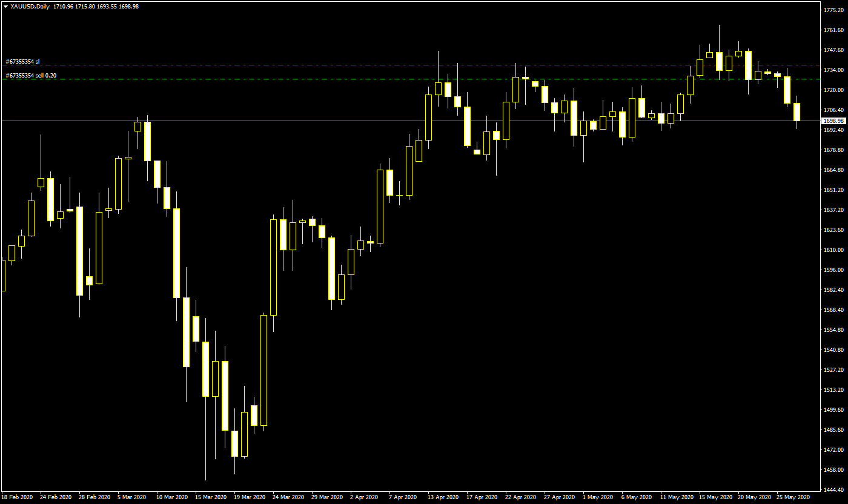
Task: Click the 29 Mar 2020 date label
Action: click(327, 497)
